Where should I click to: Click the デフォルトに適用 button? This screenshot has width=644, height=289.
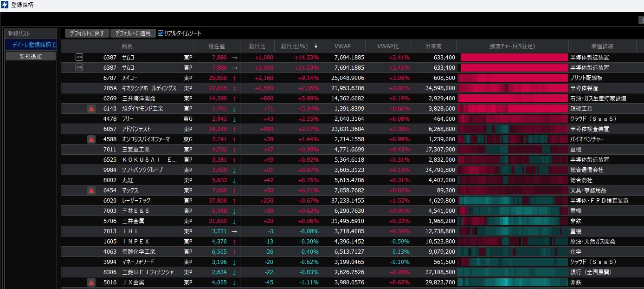133,33
